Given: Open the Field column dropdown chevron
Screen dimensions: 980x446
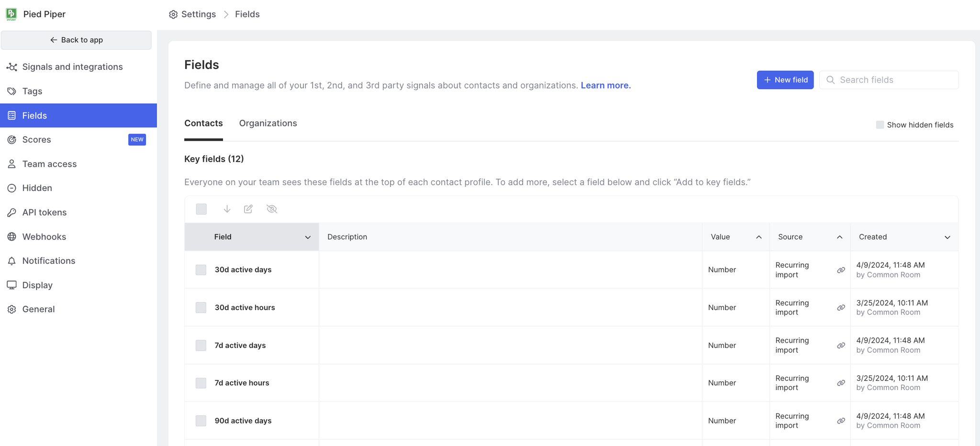Looking at the screenshot, I should (308, 237).
